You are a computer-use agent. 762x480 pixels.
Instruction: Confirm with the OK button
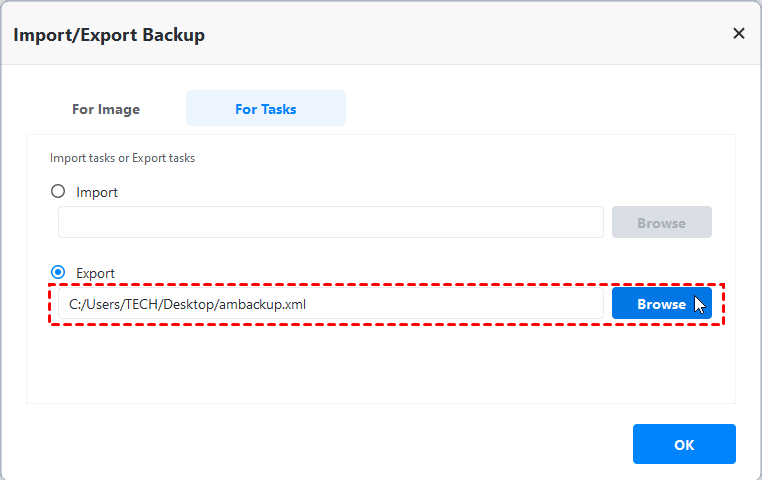point(684,444)
